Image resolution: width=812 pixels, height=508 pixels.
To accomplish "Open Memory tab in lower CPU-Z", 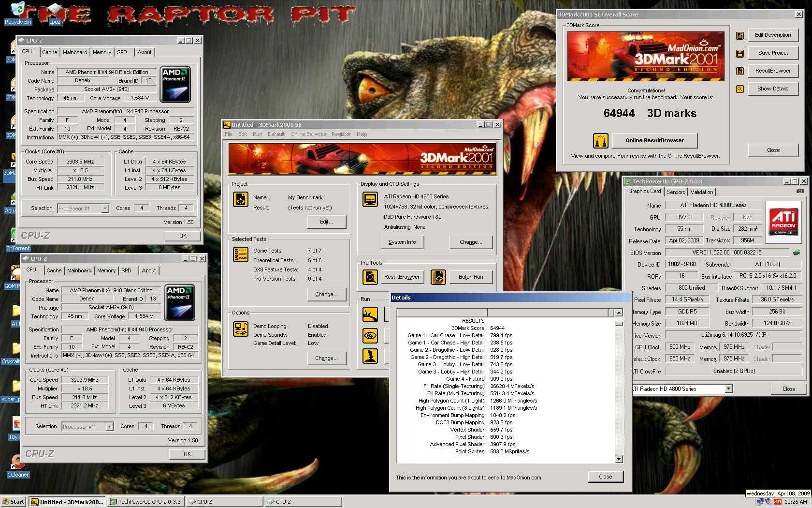I will click(106, 270).
